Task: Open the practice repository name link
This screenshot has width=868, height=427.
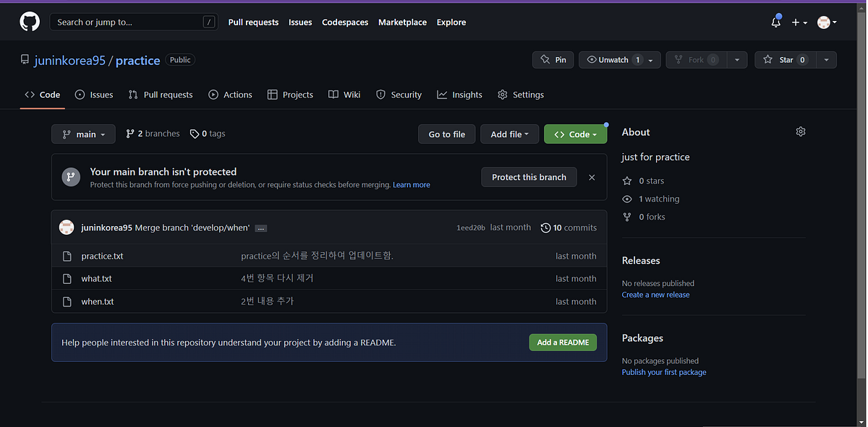Action: pos(137,61)
